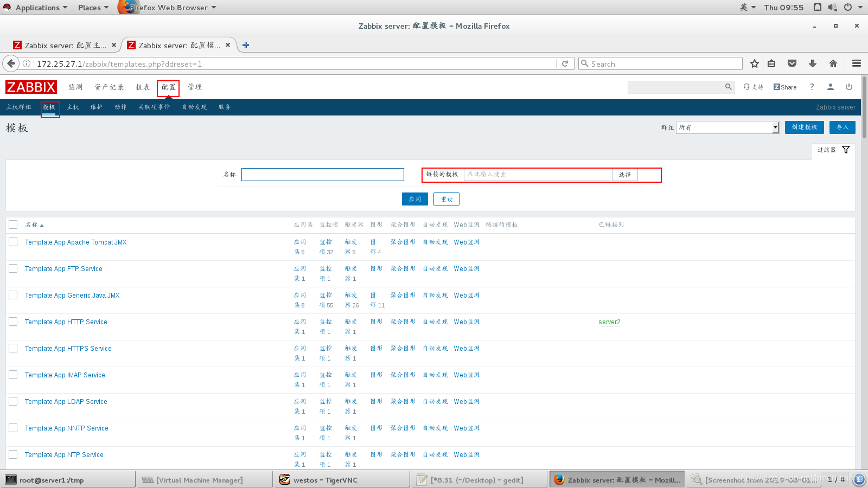Viewport: 868px width, 488px height.
Task: Log out using the power icon
Action: coord(849,87)
